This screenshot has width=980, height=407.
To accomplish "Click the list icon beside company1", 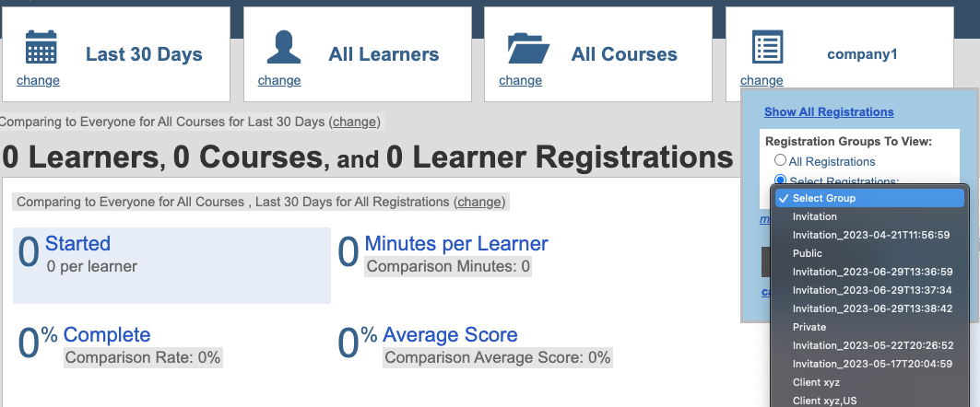I will pos(767,46).
